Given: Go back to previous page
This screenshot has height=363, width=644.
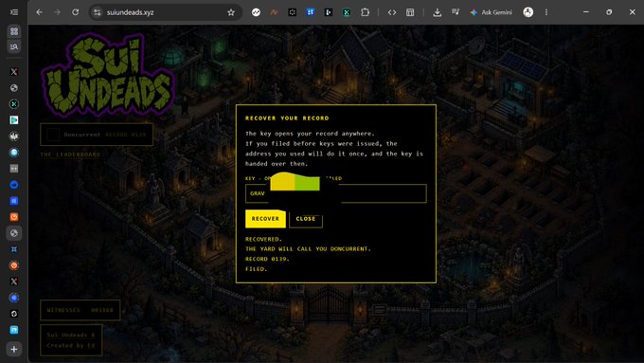Looking at the screenshot, I should pyautogui.click(x=39, y=12).
